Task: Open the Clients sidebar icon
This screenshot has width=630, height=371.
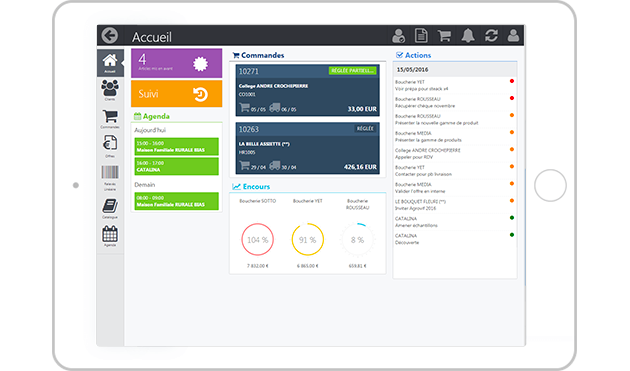Action: pos(110,90)
